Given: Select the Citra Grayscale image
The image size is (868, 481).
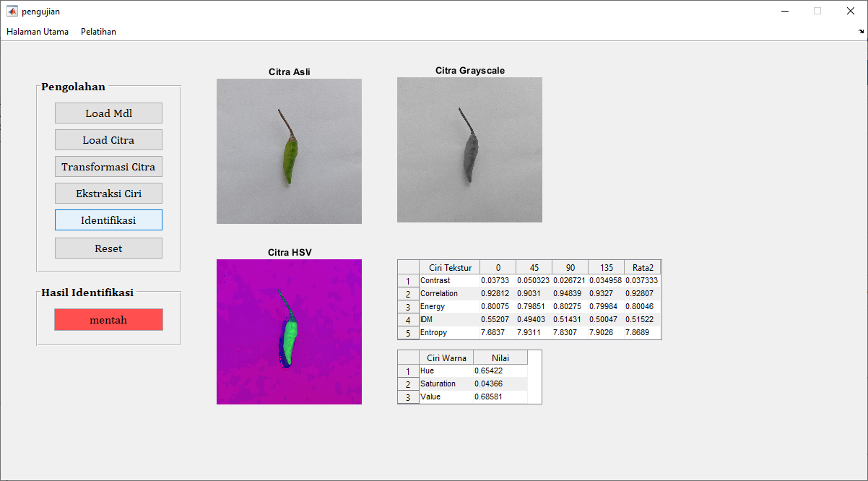Looking at the screenshot, I should tap(469, 149).
